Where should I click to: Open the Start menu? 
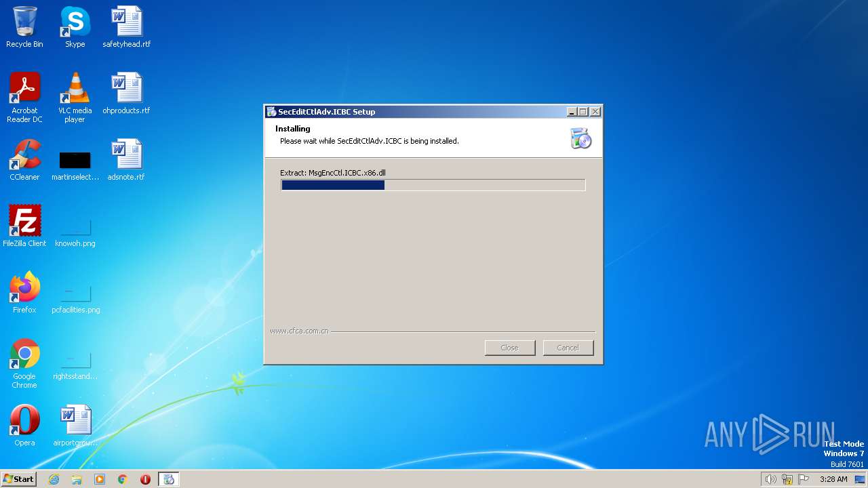coord(18,479)
